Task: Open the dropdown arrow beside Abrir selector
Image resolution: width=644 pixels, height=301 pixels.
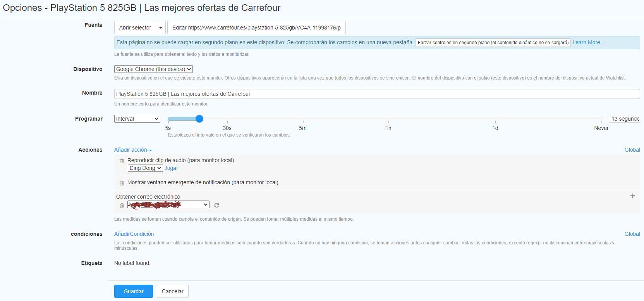Action: point(161,28)
